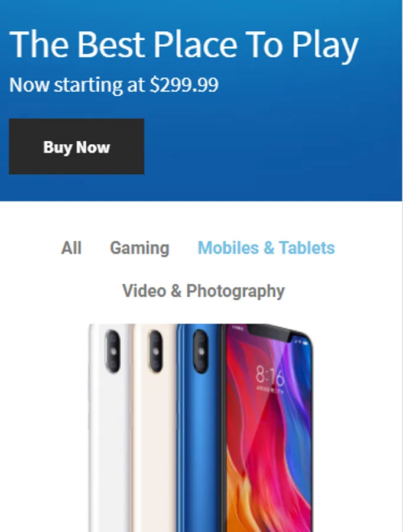Click the small date text under 8:16
The height and width of the screenshot is (532, 403).
click(x=269, y=391)
